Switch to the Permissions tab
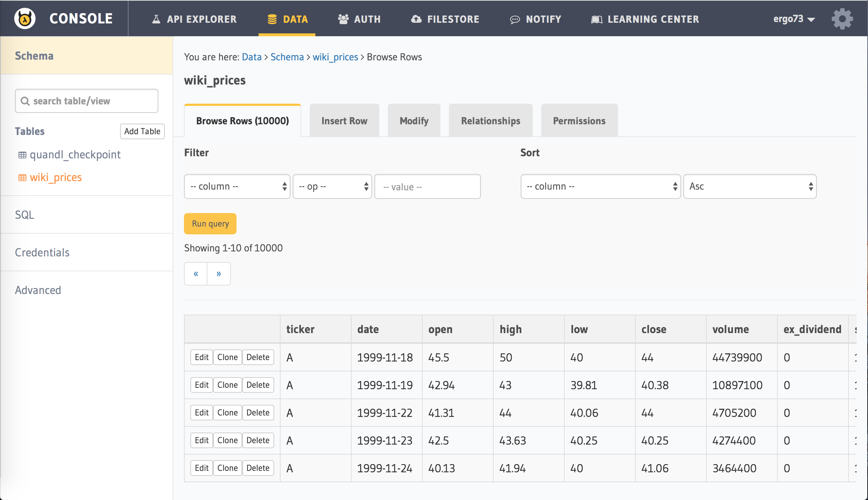The width and height of the screenshot is (868, 500). 579,121
